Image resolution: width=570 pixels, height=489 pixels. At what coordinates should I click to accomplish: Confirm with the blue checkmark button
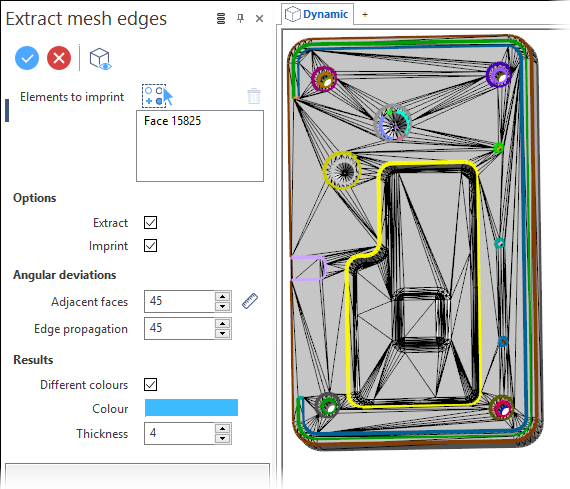pyautogui.click(x=27, y=58)
